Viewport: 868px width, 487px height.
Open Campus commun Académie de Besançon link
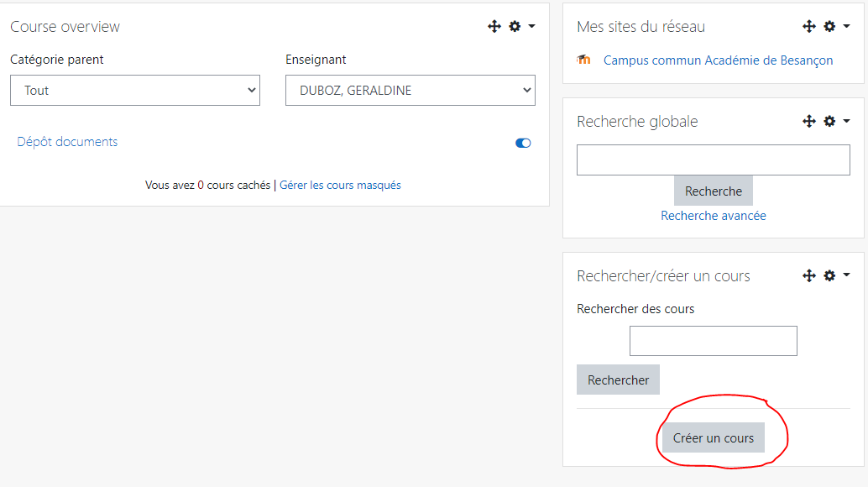coord(718,60)
